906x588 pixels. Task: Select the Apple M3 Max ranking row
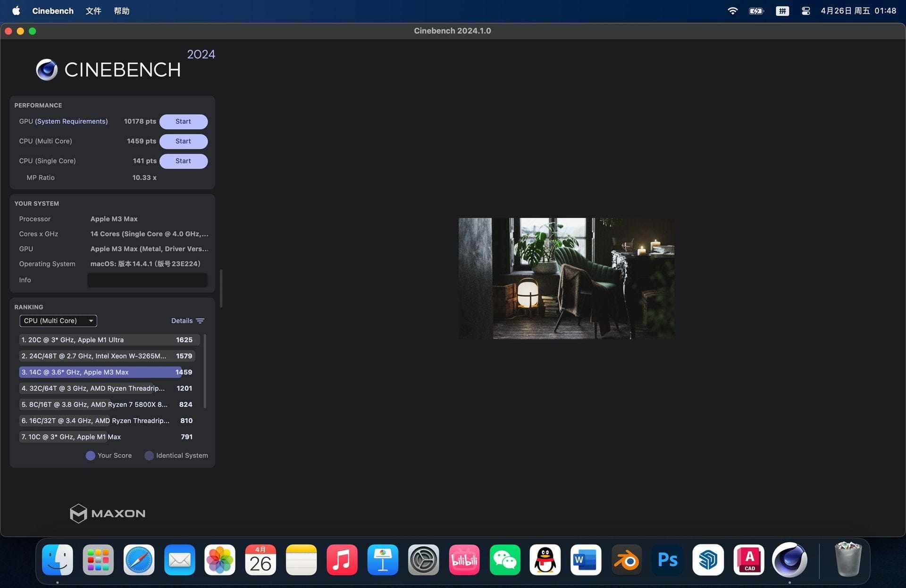pyautogui.click(x=107, y=372)
